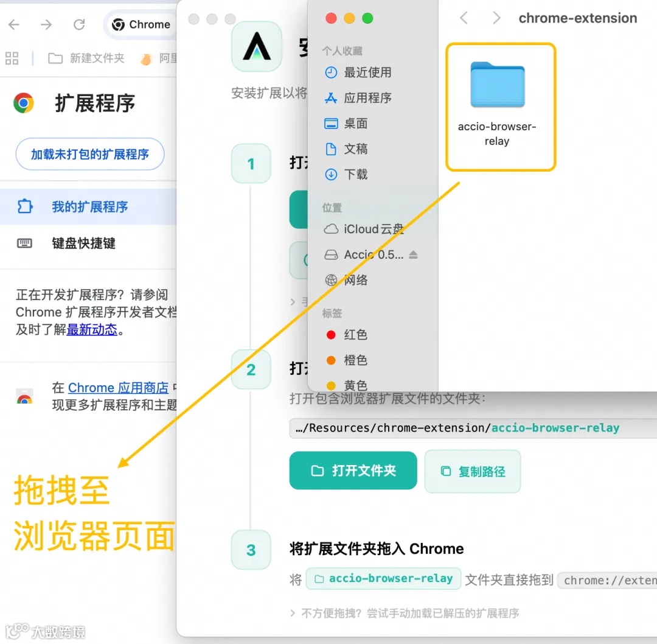Click the Chrome logo beside 扩展程序
The image size is (657, 644).
[24, 103]
